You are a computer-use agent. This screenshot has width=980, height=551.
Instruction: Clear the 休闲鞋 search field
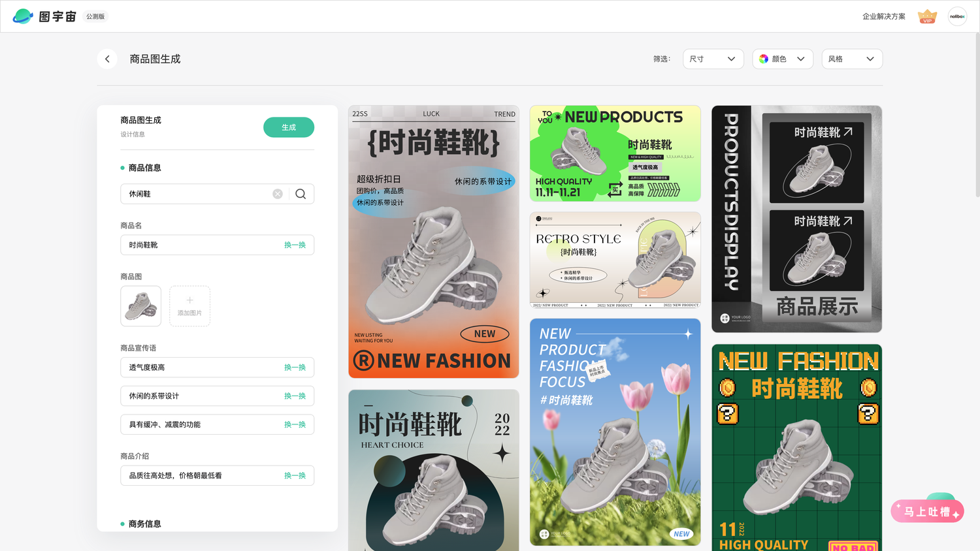pos(278,194)
